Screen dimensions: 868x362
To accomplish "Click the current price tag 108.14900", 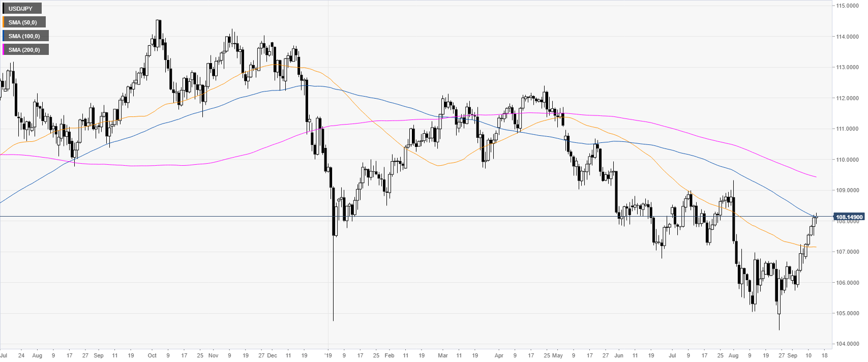I will [x=849, y=217].
